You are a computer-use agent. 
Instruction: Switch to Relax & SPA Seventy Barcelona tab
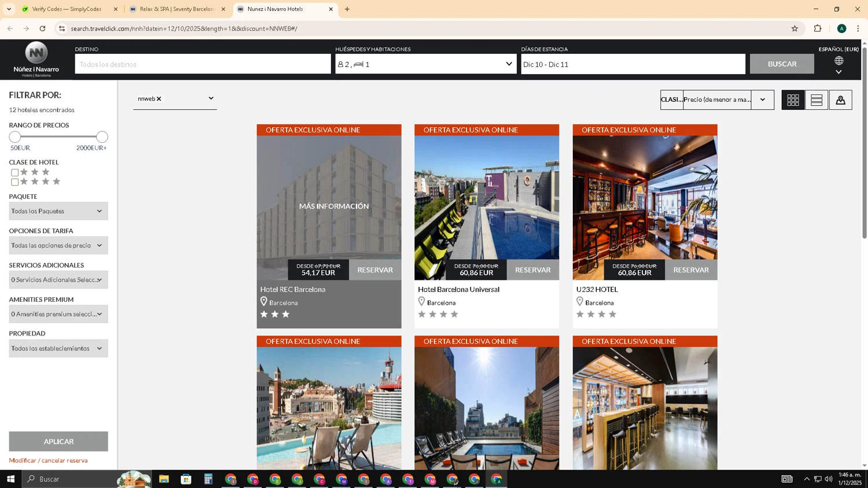point(176,9)
